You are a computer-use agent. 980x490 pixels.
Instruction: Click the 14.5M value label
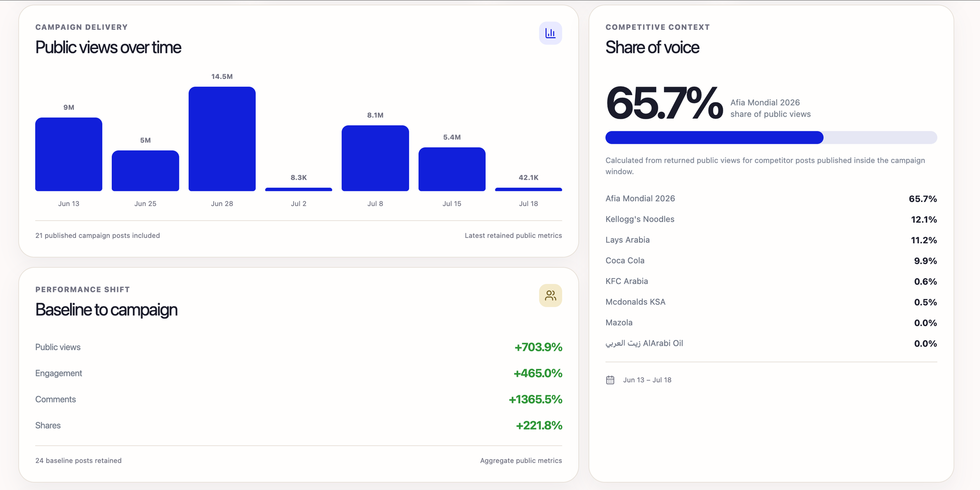[222, 77]
